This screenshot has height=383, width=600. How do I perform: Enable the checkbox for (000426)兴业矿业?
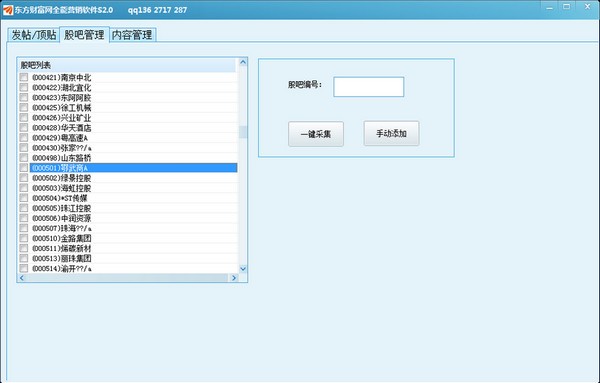(24, 117)
